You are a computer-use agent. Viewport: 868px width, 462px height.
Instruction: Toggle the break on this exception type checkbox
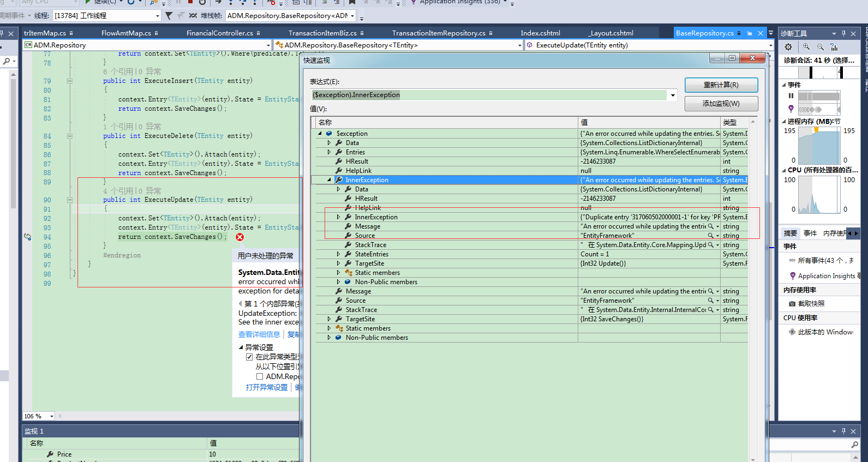(x=249, y=357)
